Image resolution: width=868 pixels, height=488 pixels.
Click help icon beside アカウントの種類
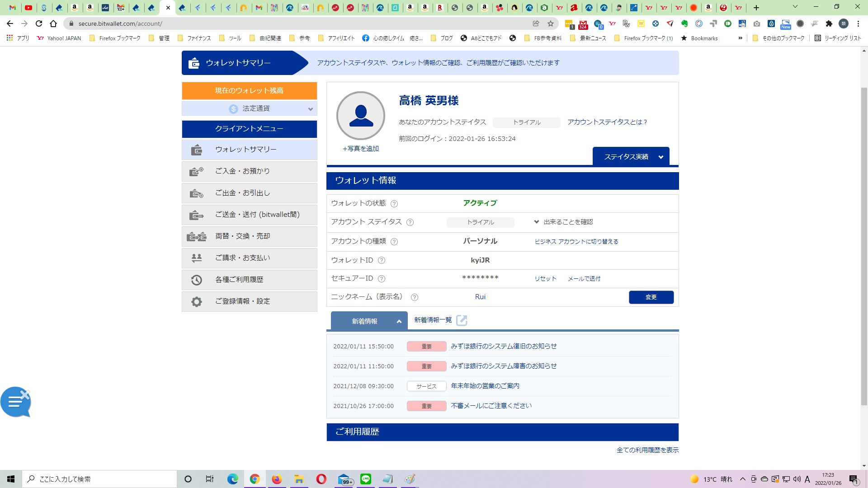tap(394, 242)
